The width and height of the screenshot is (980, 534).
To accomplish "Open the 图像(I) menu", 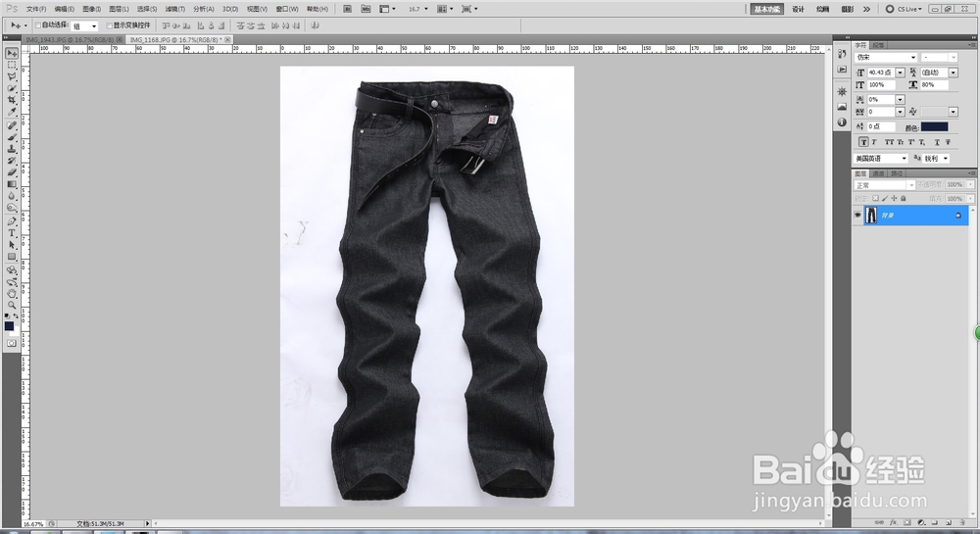I will 91,9.
